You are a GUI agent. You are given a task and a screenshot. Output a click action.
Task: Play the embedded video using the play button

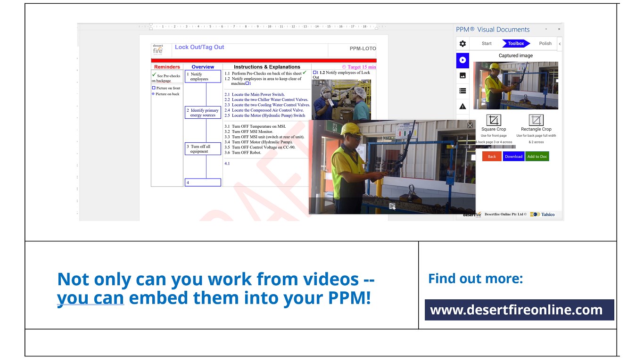tap(392, 206)
